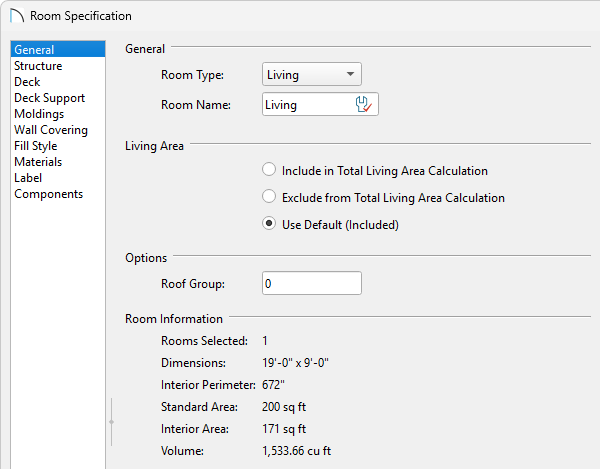Open the Materials panel
600x469 pixels.
pos(58,162)
